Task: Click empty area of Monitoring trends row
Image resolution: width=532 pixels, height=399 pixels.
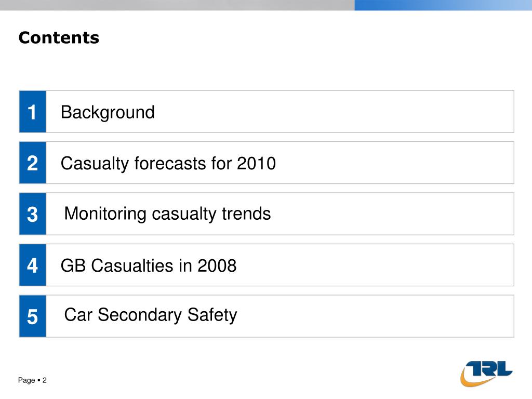Action: (390, 214)
